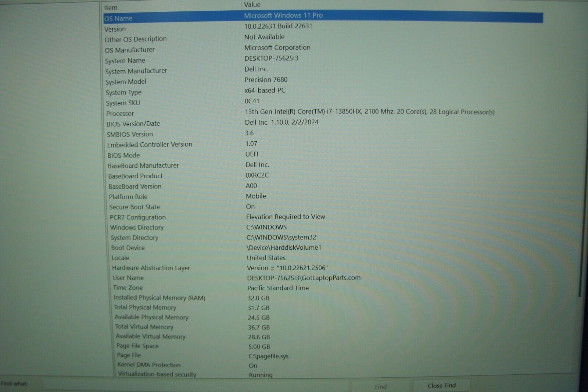The height and width of the screenshot is (392, 588).
Task: Select the Page File row label
Action: [129, 355]
